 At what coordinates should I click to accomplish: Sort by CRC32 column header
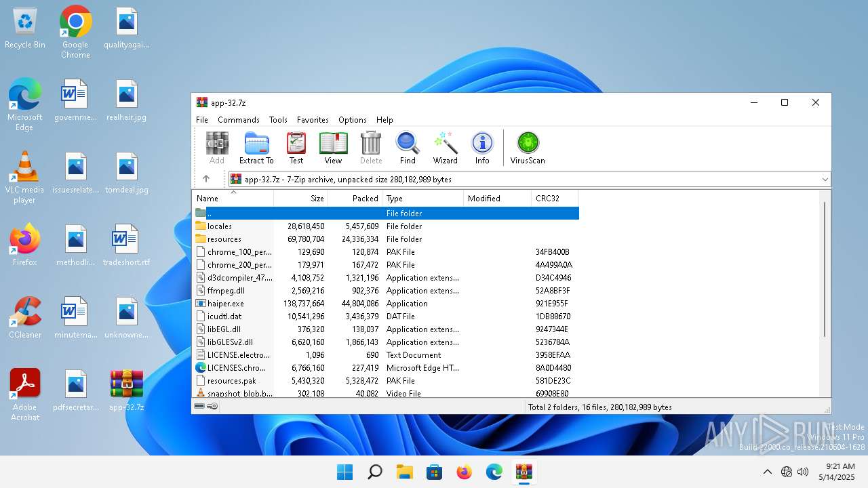[x=555, y=199]
